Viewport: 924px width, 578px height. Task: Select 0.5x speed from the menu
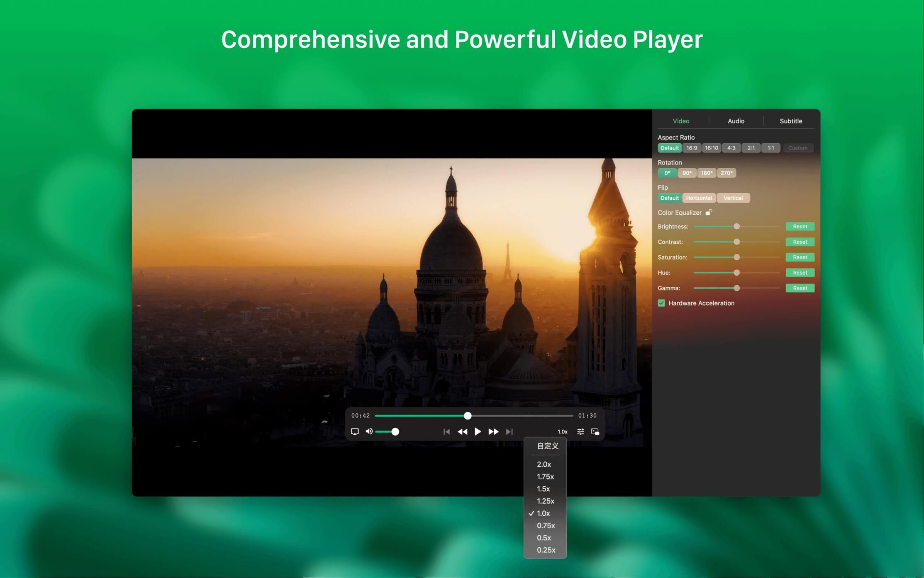click(544, 538)
